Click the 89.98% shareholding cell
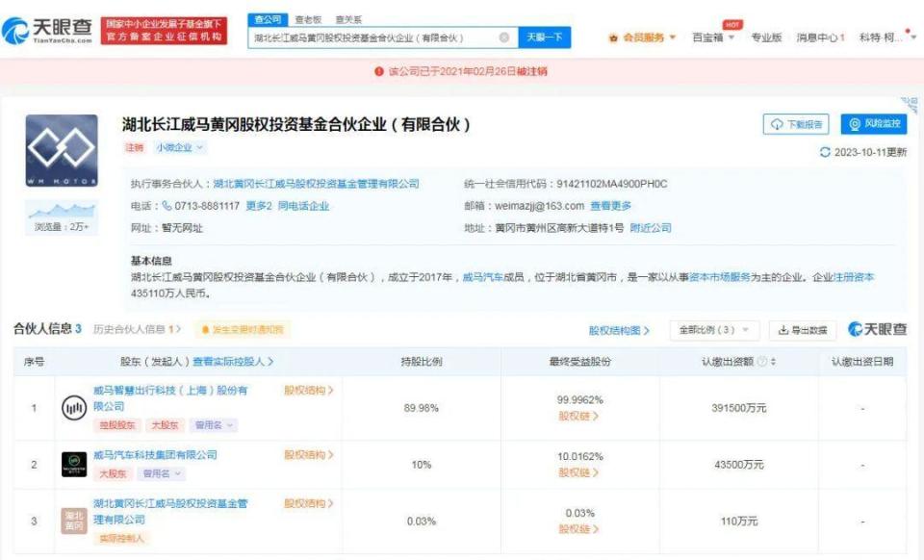This screenshot has width=924, height=560. tap(421, 407)
